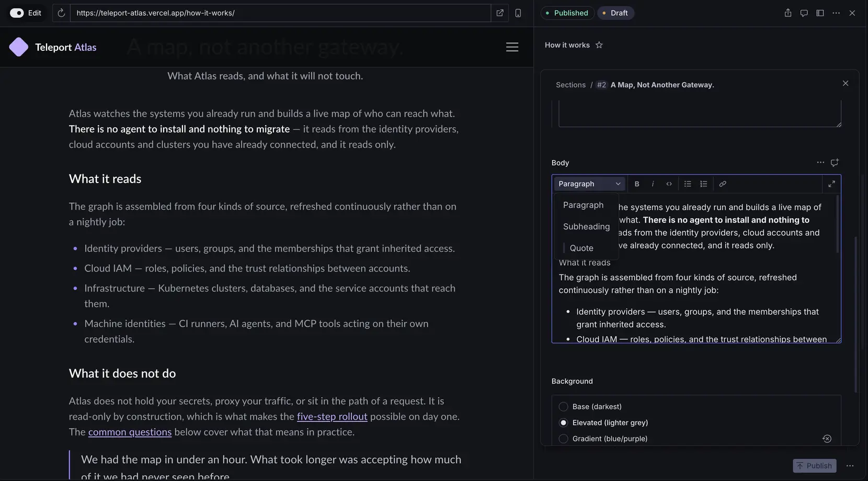The height and width of the screenshot is (481, 868).
Task: Select Elevated (lighter grey) background
Action: click(563, 423)
